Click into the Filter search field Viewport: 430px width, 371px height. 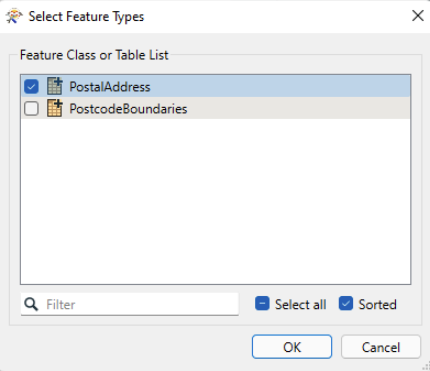coord(130,304)
